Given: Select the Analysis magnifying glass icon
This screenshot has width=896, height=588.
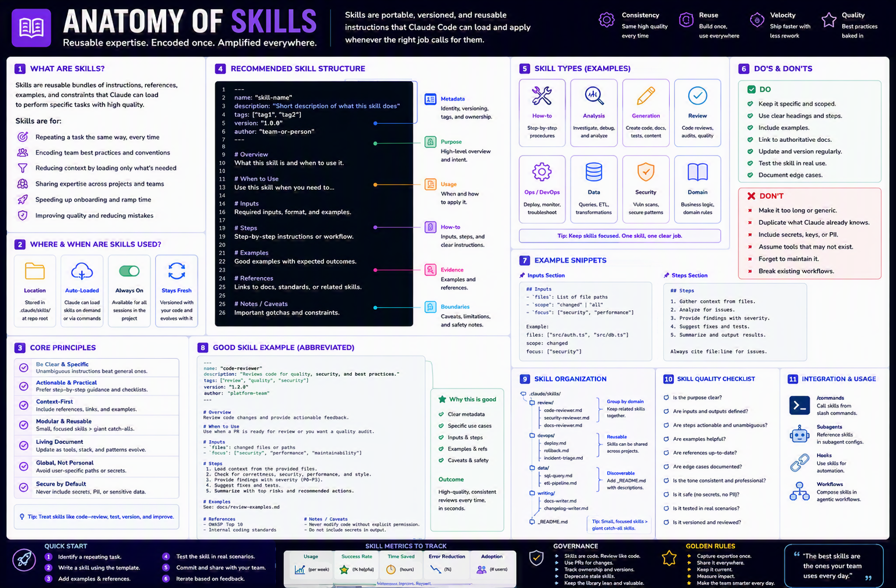Looking at the screenshot, I should click(x=594, y=95).
